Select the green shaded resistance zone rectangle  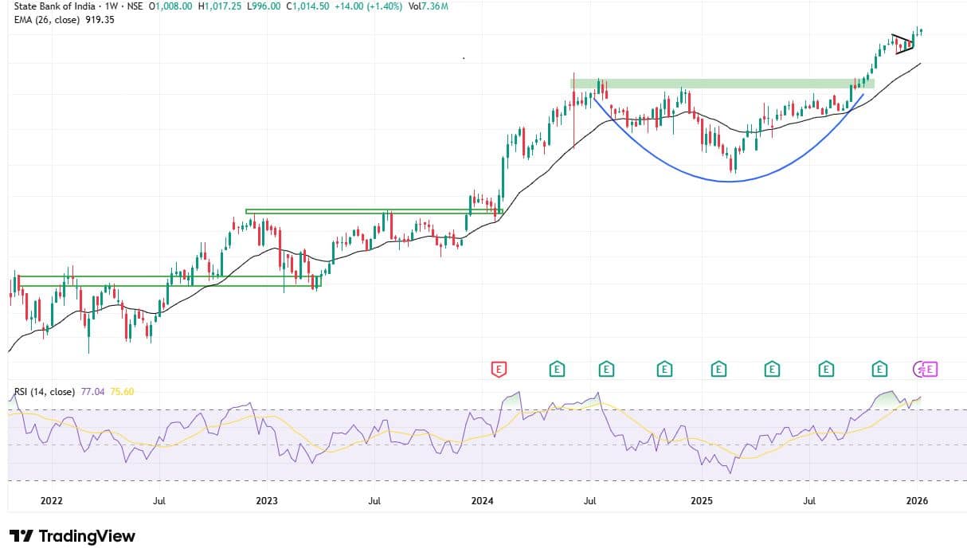point(722,83)
